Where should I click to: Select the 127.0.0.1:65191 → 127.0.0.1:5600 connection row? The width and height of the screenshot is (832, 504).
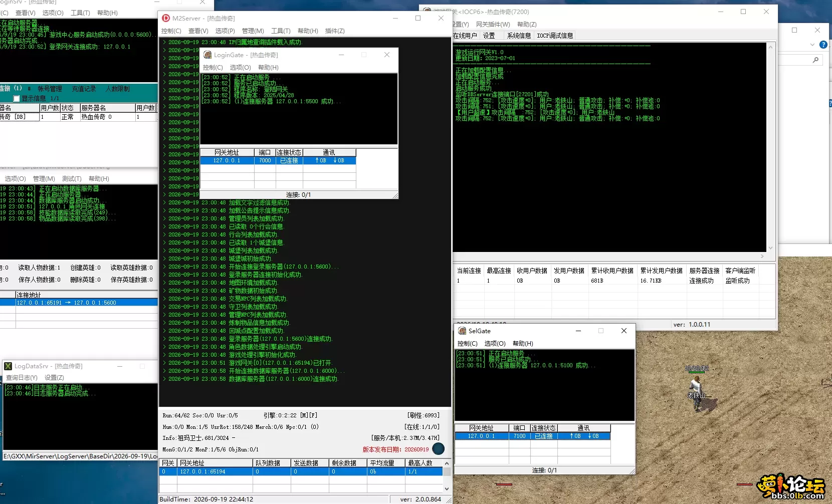[x=79, y=303]
